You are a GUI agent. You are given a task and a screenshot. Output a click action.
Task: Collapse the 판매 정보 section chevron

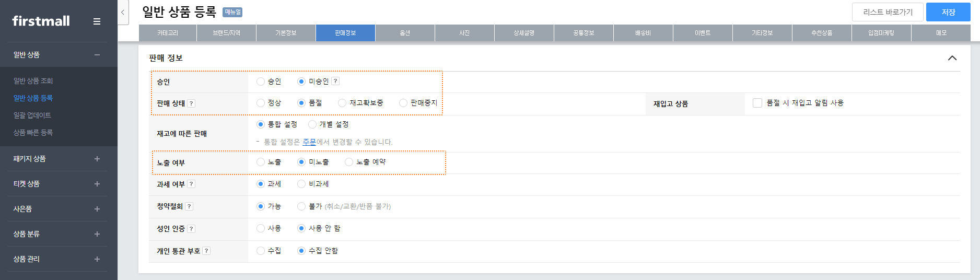(952, 58)
